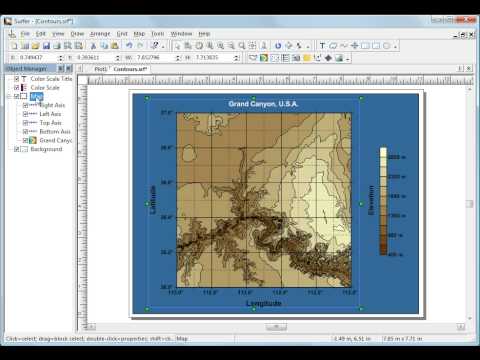This screenshot has height=360, width=480.
Task: Click the H height spinner arrows
Action: pos(236,58)
